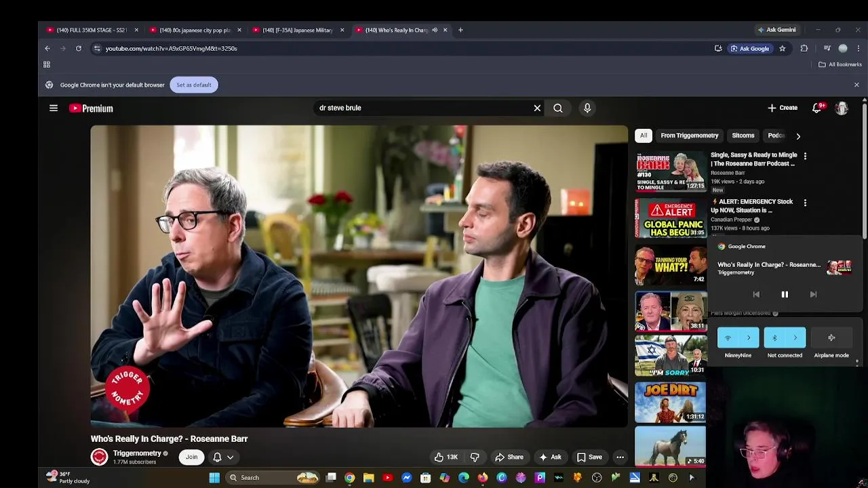Open the Triggernometry channel name link
The height and width of the screenshot is (488, 868).
(137, 453)
